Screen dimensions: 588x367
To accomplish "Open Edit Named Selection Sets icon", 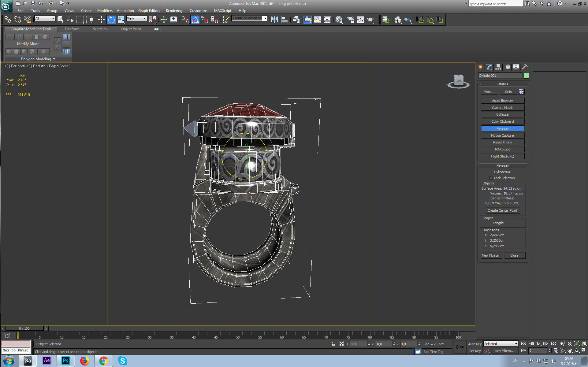I will (226, 20).
